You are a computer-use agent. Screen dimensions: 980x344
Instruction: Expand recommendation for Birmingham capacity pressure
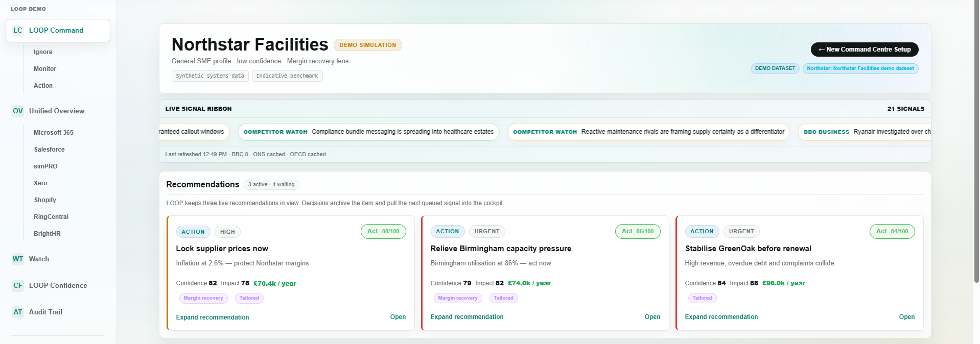point(467,317)
